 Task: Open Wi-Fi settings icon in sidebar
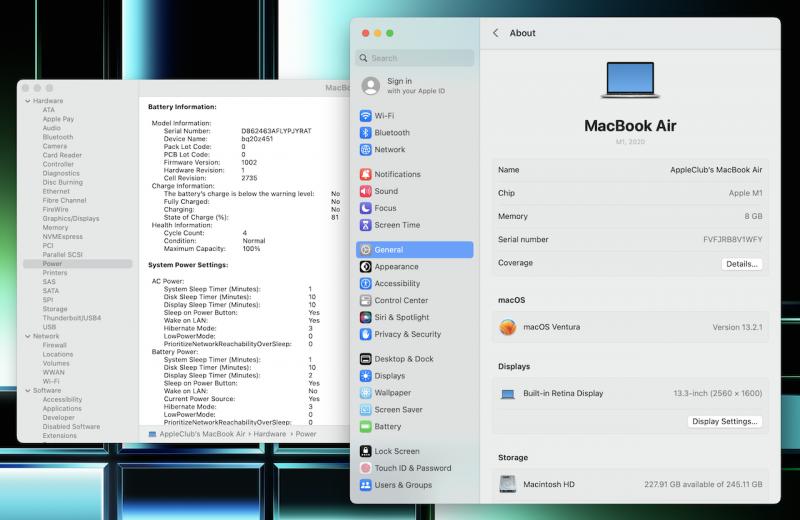coord(365,116)
